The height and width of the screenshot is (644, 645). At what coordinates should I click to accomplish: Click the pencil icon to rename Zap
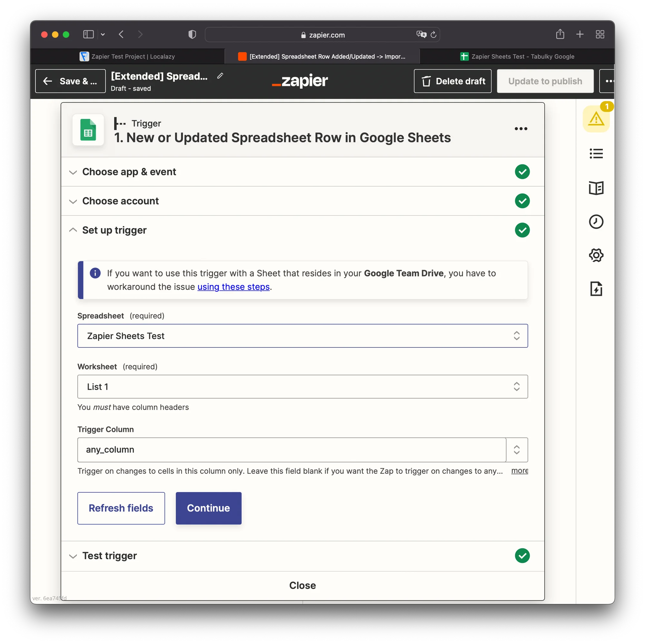(x=220, y=76)
